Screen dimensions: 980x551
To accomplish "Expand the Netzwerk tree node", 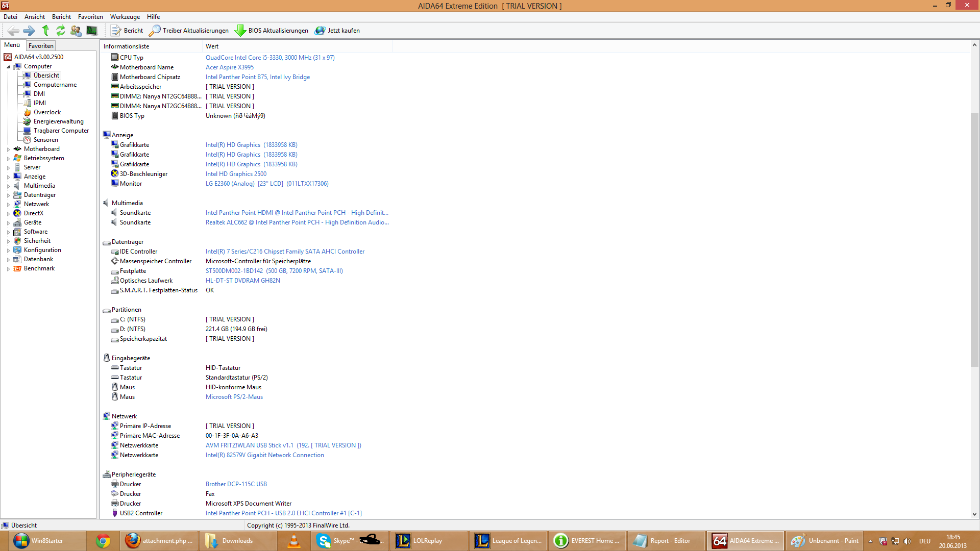I will coord(8,205).
